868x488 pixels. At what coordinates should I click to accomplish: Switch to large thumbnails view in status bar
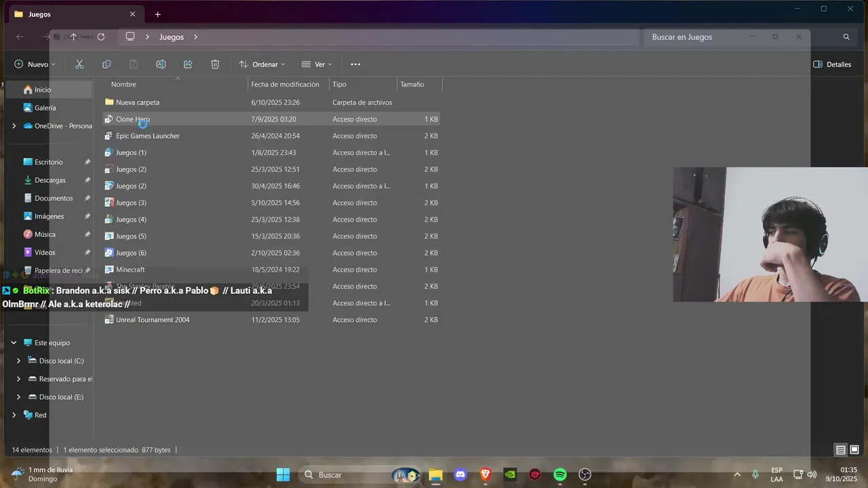854,450
